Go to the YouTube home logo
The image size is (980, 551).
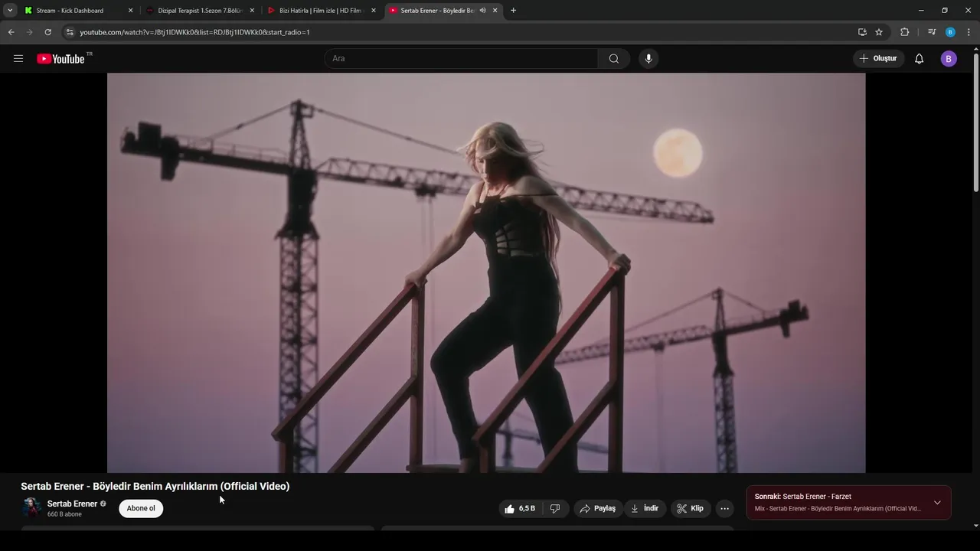[61, 59]
